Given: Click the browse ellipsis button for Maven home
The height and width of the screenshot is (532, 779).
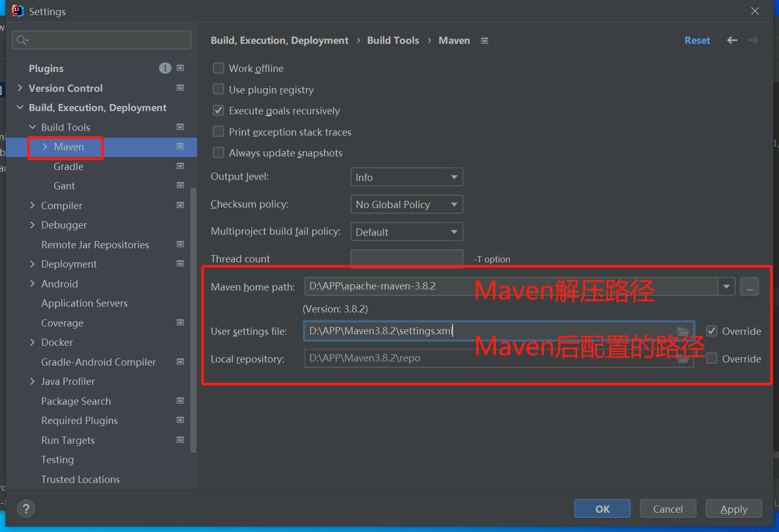Looking at the screenshot, I should [x=749, y=286].
